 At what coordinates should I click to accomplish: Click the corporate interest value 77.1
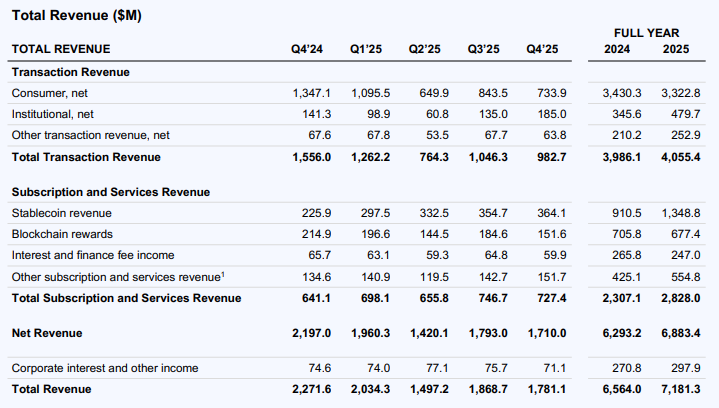pyautogui.click(x=437, y=368)
